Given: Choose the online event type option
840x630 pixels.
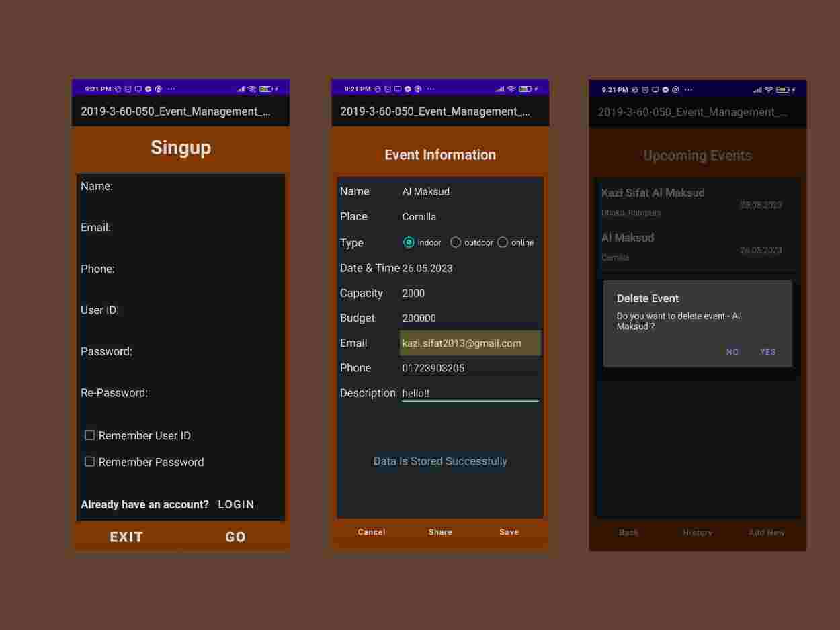Looking at the screenshot, I should [x=503, y=242].
